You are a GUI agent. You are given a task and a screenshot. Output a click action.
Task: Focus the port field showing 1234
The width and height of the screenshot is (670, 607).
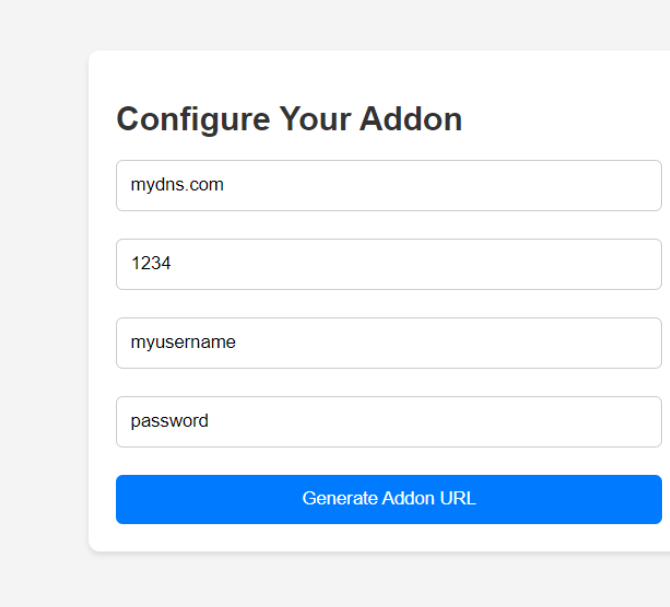click(388, 264)
